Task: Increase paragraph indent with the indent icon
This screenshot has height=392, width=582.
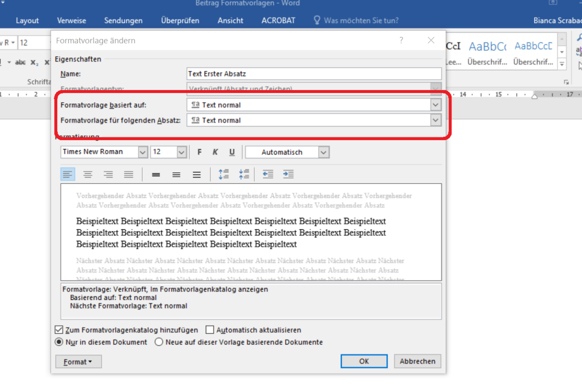Action: [x=288, y=174]
